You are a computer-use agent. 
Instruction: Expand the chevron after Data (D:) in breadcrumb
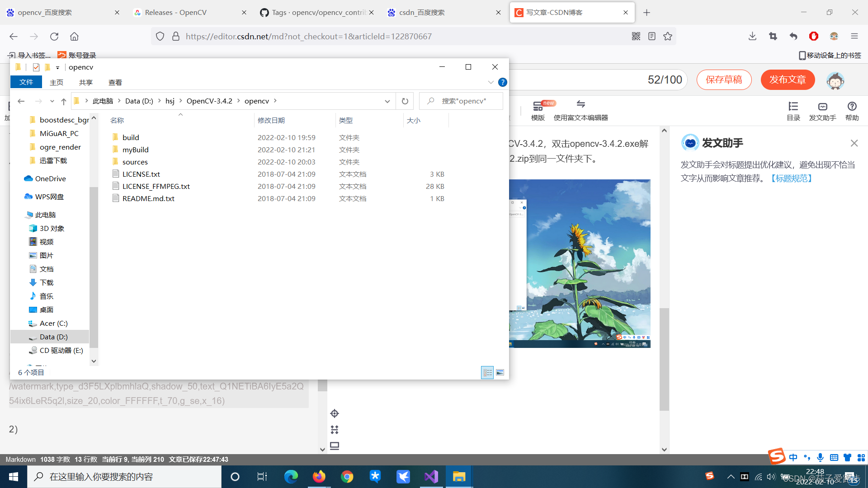(x=160, y=101)
